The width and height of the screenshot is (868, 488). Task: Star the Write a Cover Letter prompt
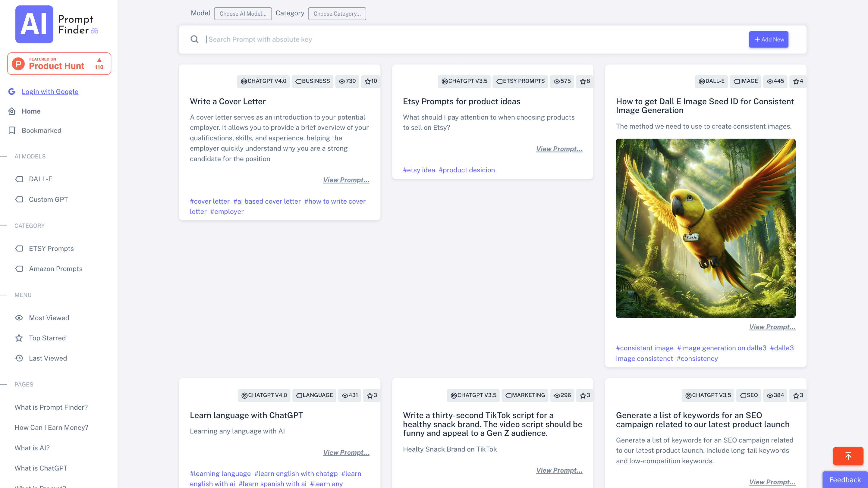pos(371,81)
